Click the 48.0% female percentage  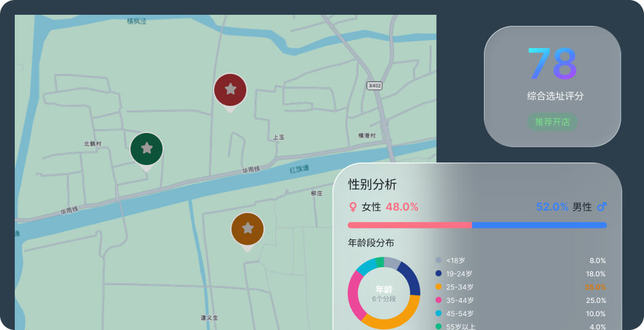(x=401, y=207)
